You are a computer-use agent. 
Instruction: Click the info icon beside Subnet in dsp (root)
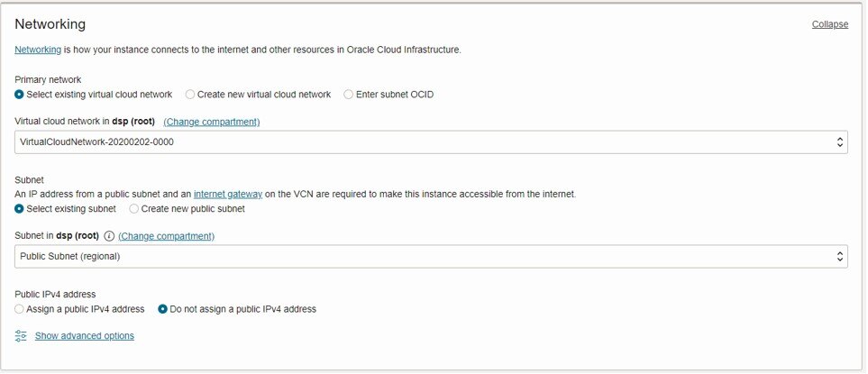pos(109,236)
